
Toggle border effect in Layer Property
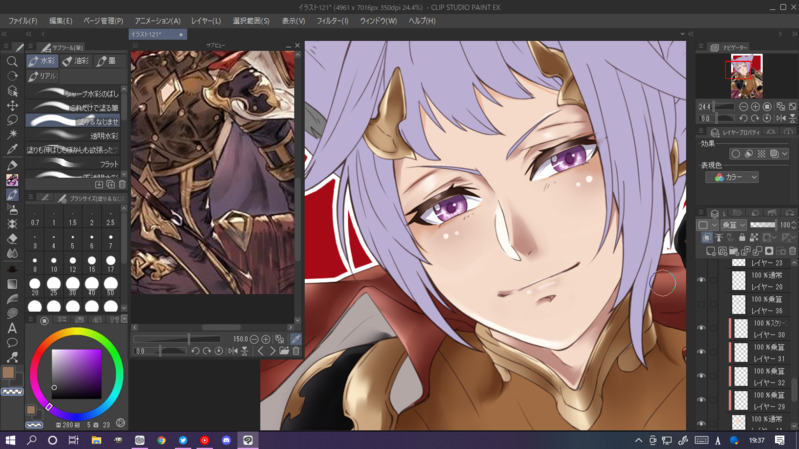[736, 153]
